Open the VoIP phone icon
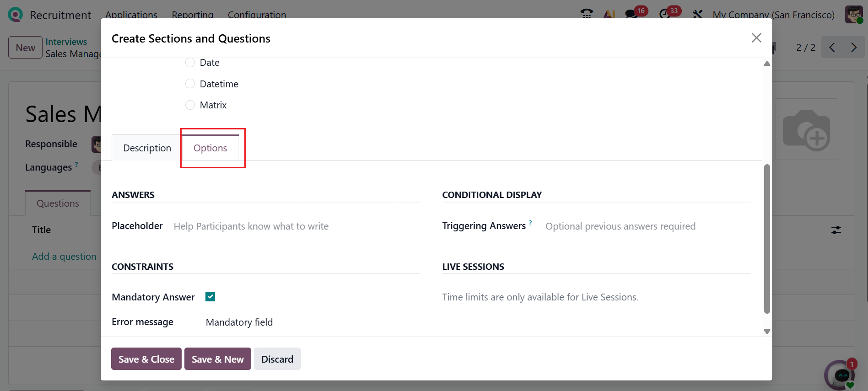The image size is (868, 391). coord(586,14)
